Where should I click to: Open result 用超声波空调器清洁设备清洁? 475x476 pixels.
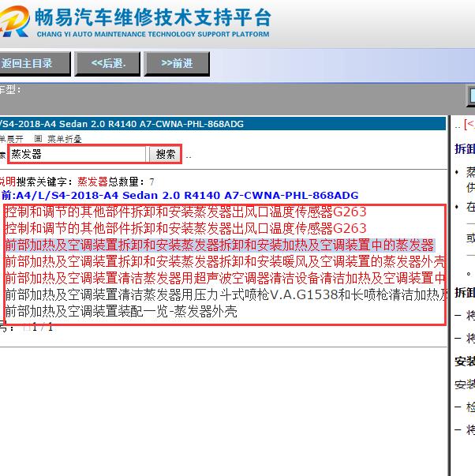[225, 278]
